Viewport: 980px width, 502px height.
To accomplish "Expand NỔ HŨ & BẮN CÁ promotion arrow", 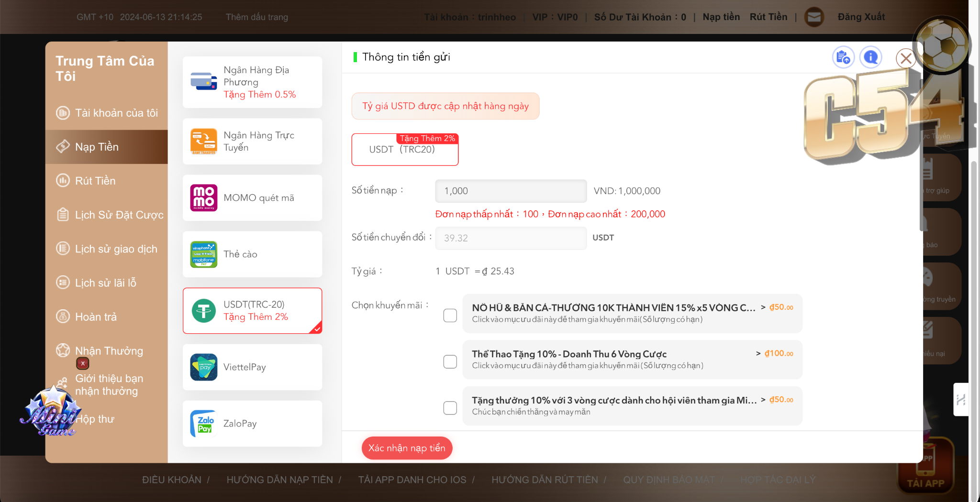I will coord(763,307).
